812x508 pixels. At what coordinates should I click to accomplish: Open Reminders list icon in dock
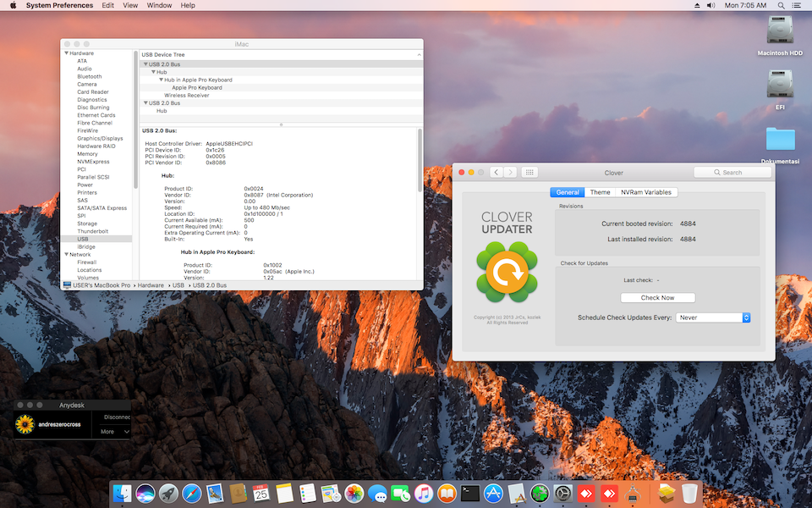[308, 494]
